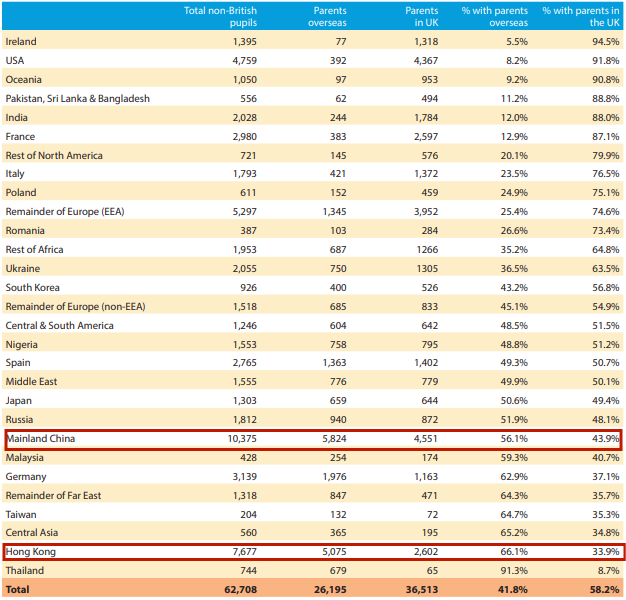Click Germany parents overseas value 1,976
This screenshot has width=626, height=600.
point(334,477)
